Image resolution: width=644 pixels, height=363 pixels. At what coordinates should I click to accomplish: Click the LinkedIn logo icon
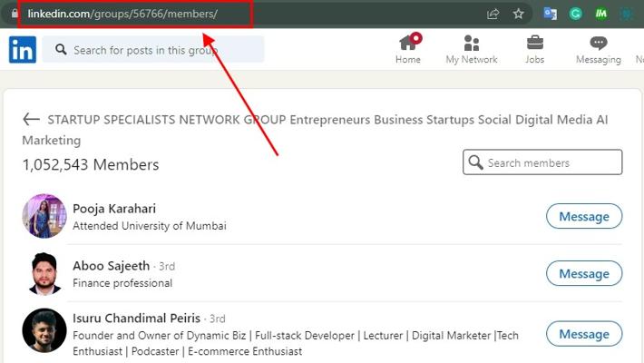[23, 50]
